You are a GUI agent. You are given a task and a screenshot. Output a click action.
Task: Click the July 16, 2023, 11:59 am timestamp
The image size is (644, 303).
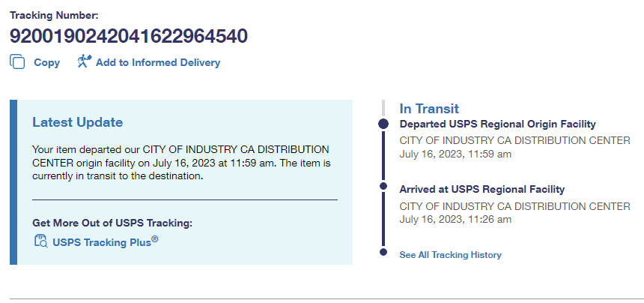(x=455, y=154)
